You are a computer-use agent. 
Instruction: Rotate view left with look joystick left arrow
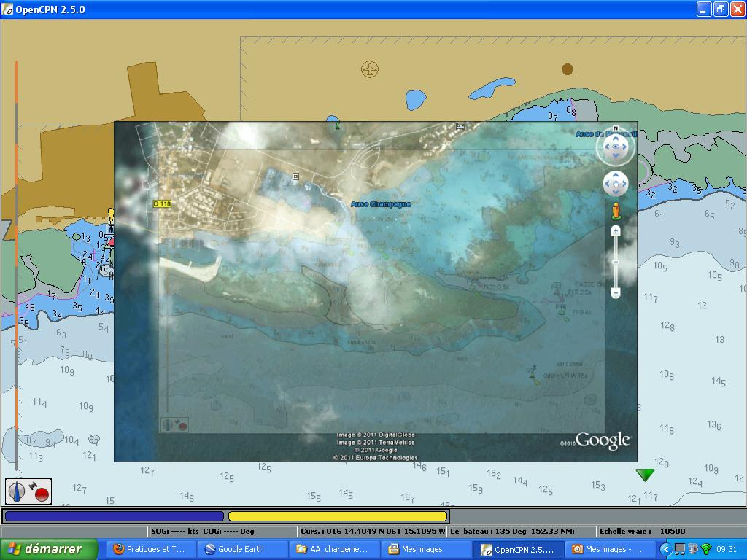[x=606, y=147]
